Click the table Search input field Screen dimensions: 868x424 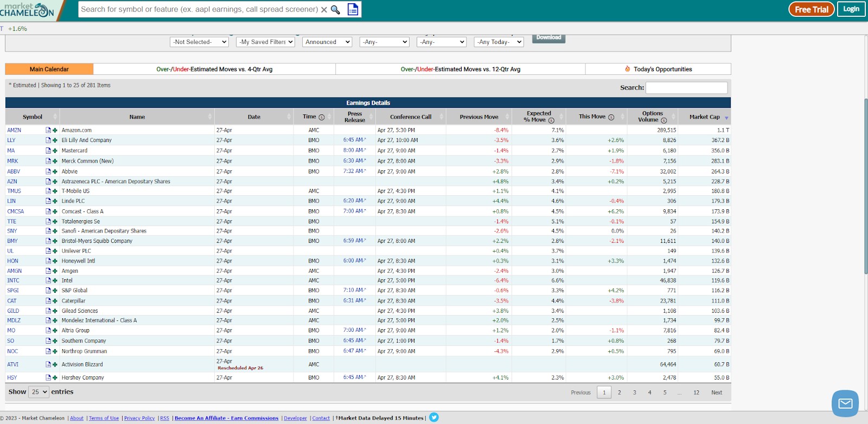(686, 87)
